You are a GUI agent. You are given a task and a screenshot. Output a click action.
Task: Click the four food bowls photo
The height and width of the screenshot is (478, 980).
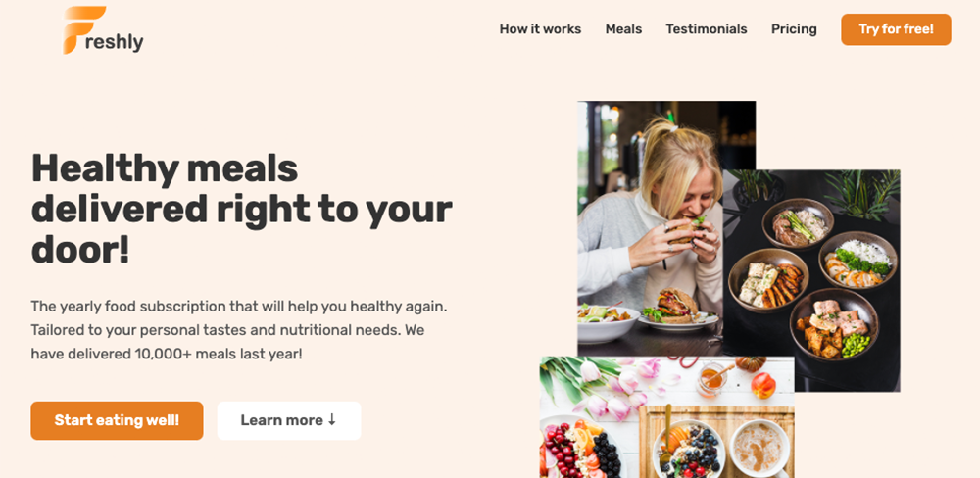(x=812, y=280)
